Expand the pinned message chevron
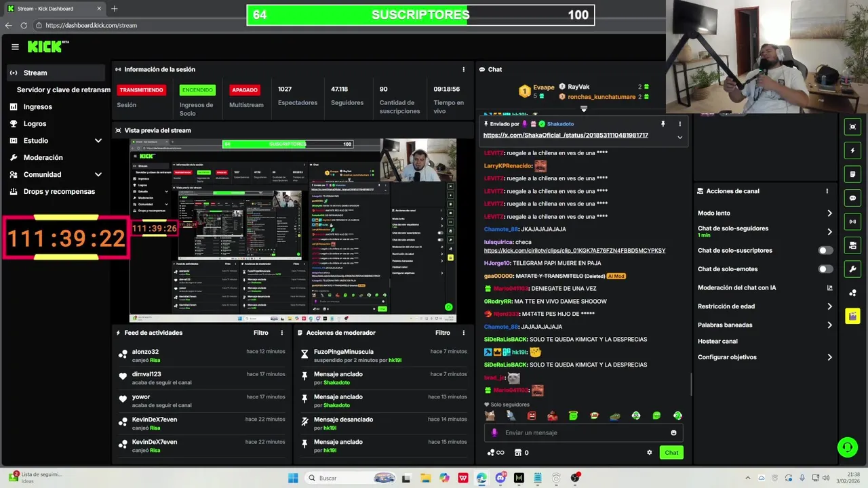This screenshot has width=868, height=488. coord(680,137)
